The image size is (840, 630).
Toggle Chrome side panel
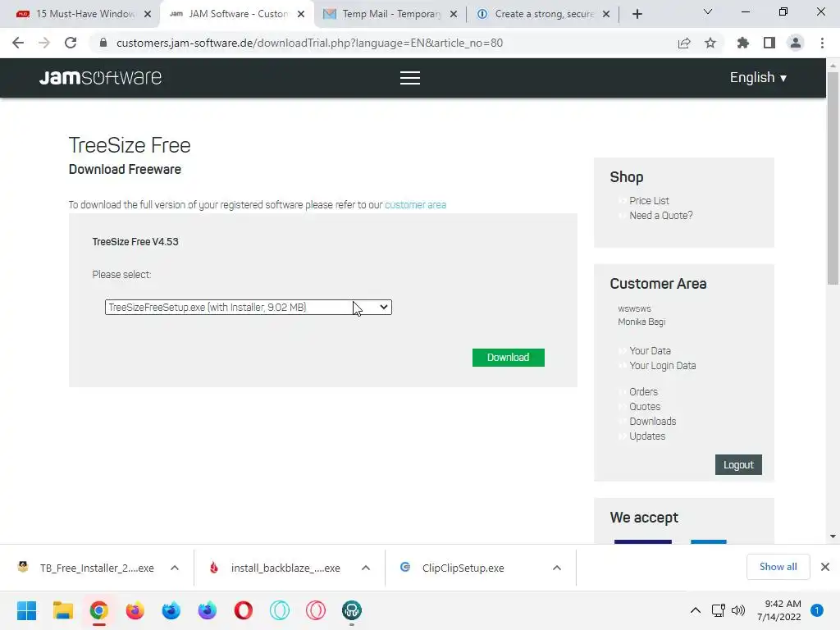pos(769,43)
